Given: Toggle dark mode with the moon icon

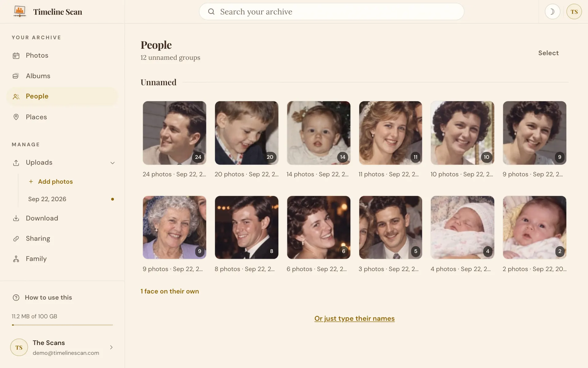Looking at the screenshot, I should [x=552, y=12].
